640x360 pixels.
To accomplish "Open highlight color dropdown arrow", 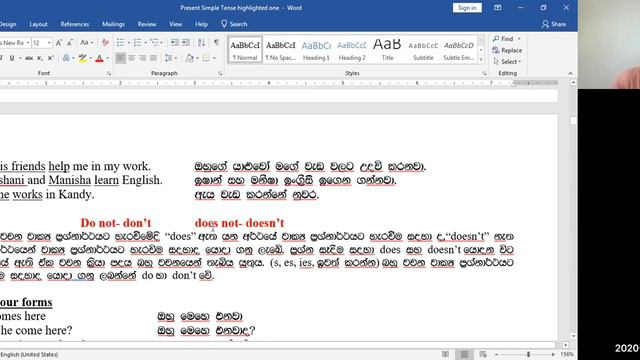I will pyautogui.click(x=90, y=58).
